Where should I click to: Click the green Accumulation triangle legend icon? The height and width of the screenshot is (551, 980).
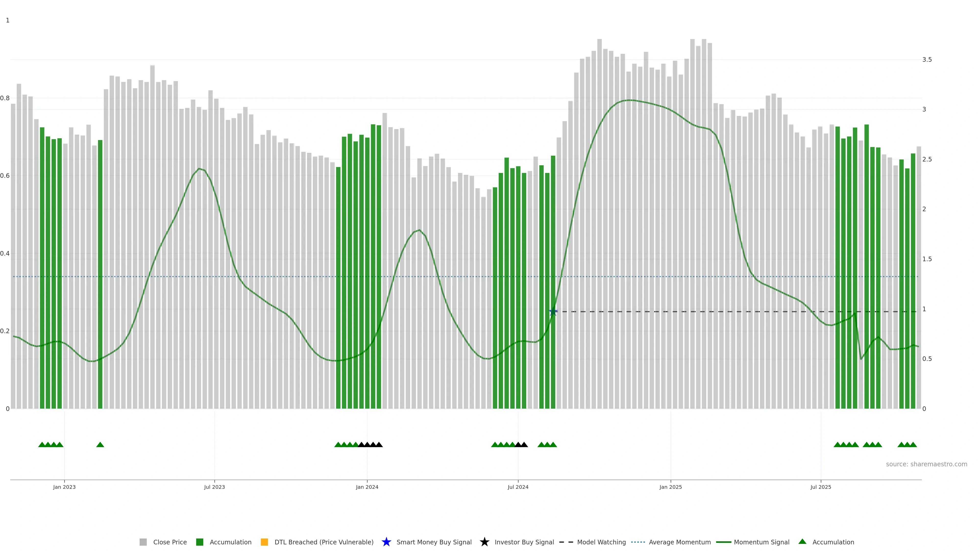click(802, 542)
